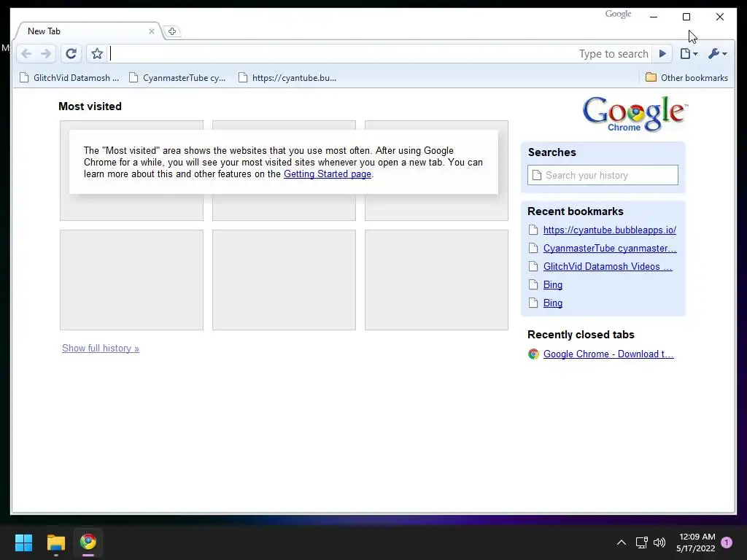Viewport: 747px width, 560px height.
Task: Follow the Getting Started page link
Action: (328, 174)
